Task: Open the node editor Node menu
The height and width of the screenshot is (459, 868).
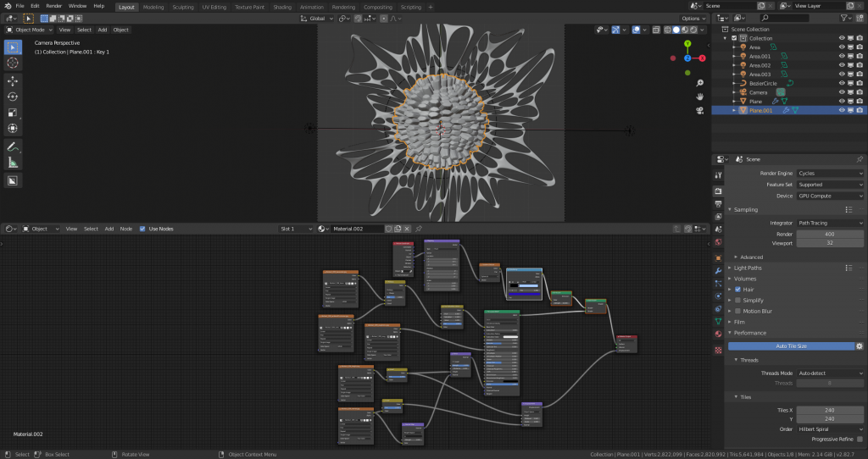Action: (x=126, y=229)
